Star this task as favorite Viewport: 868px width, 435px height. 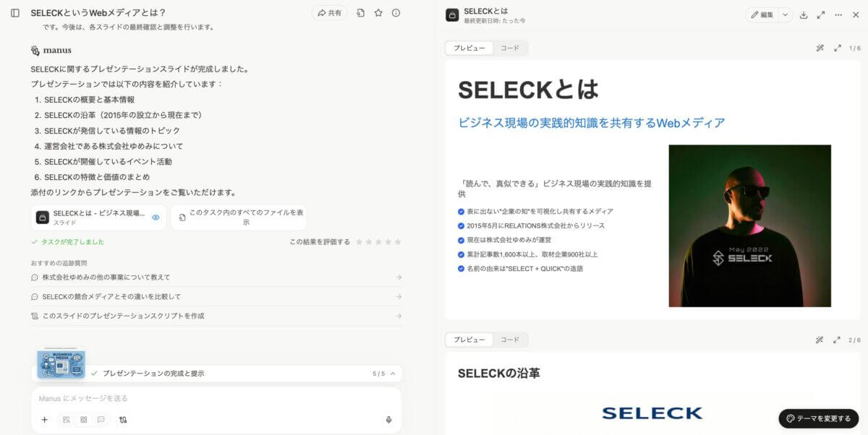378,13
